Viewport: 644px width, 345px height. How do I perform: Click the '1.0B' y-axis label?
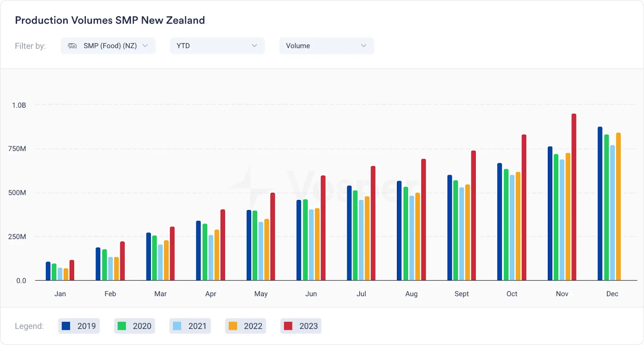[x=19, y=105]
